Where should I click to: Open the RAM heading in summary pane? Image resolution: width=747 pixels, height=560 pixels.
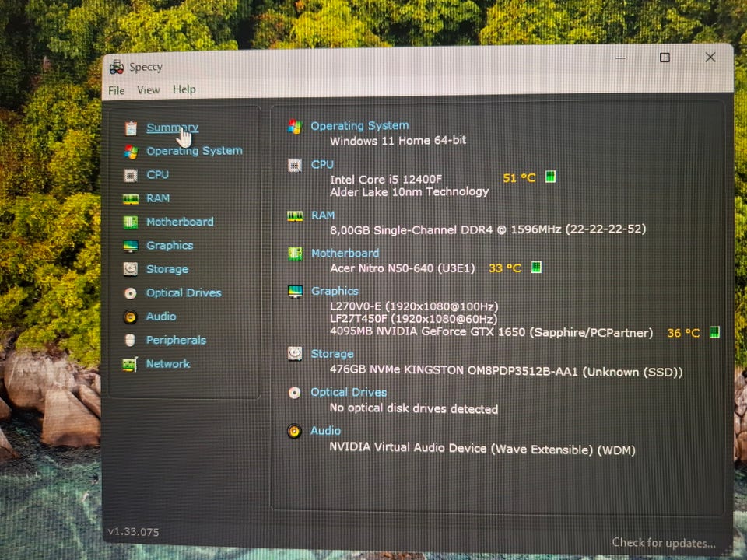[x=322, y=215]
